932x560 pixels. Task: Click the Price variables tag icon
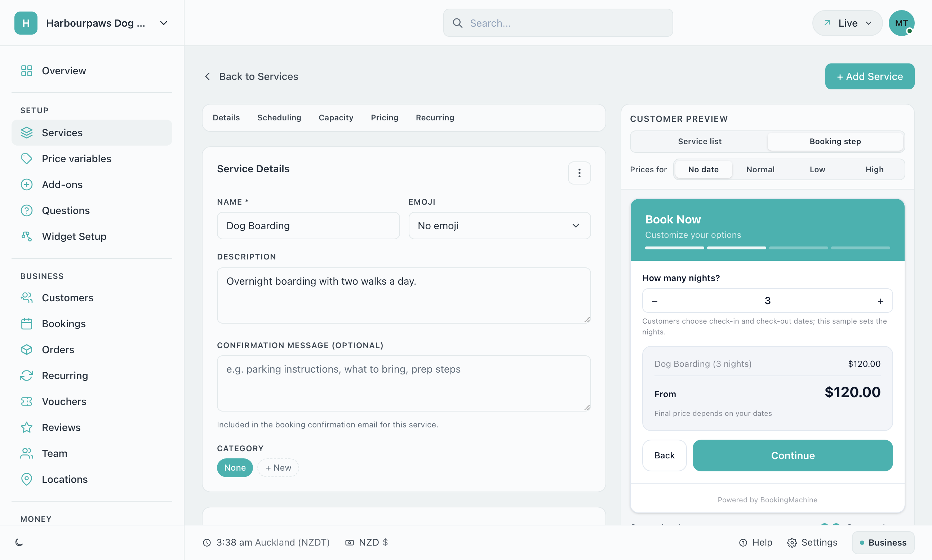click(26, 159)
